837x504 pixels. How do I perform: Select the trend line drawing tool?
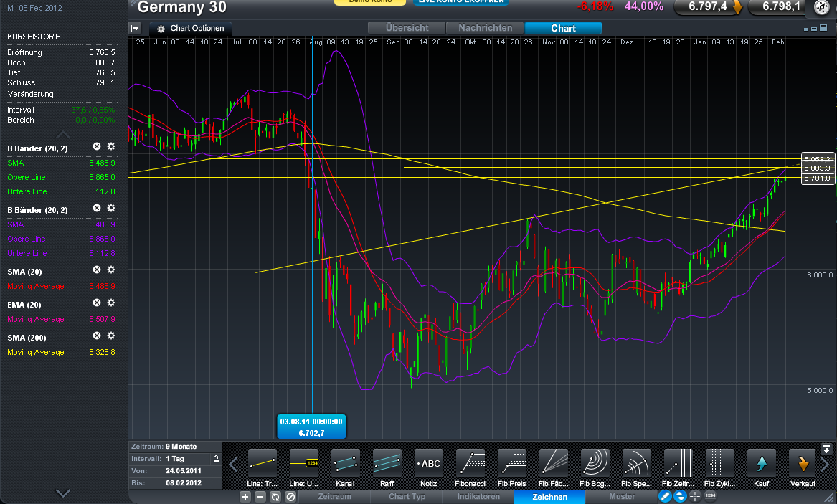(262, 462)
